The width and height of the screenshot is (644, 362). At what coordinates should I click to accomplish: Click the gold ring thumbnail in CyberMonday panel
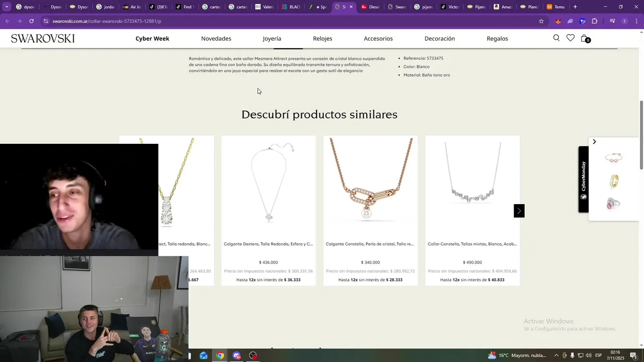(x=614, y=181)
